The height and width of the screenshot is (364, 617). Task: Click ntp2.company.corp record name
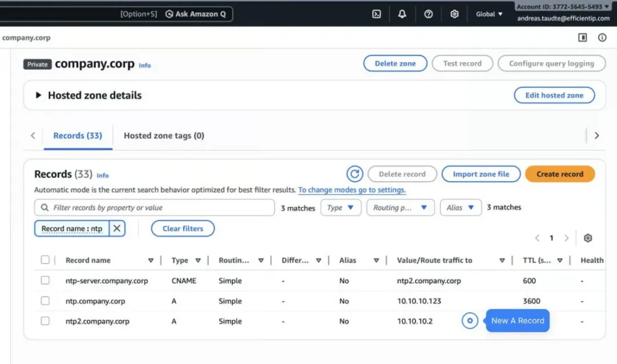coord(97,321)
